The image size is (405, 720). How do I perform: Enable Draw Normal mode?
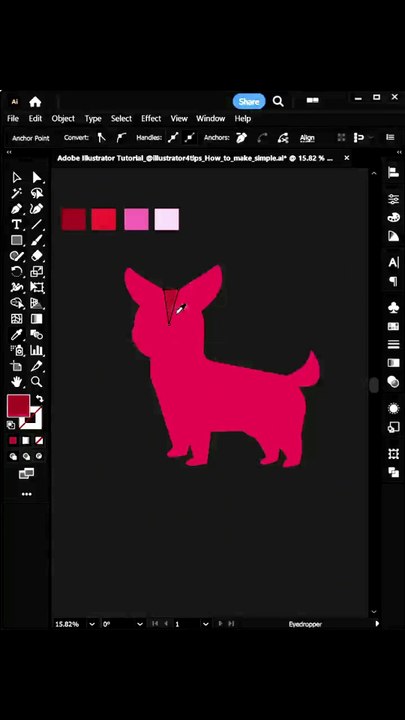click(13, 456)
